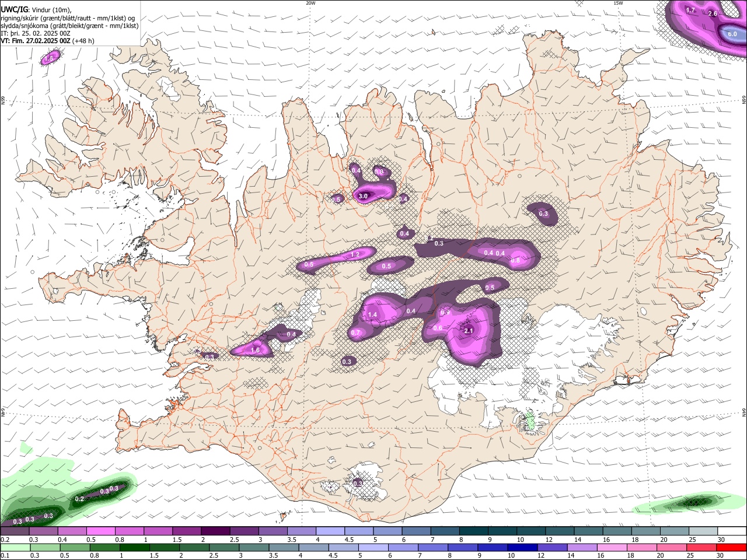Click the light pink lower swatch between 16 and 18
The height and width of the screenshot is (560, 747).
pos(612,547)
